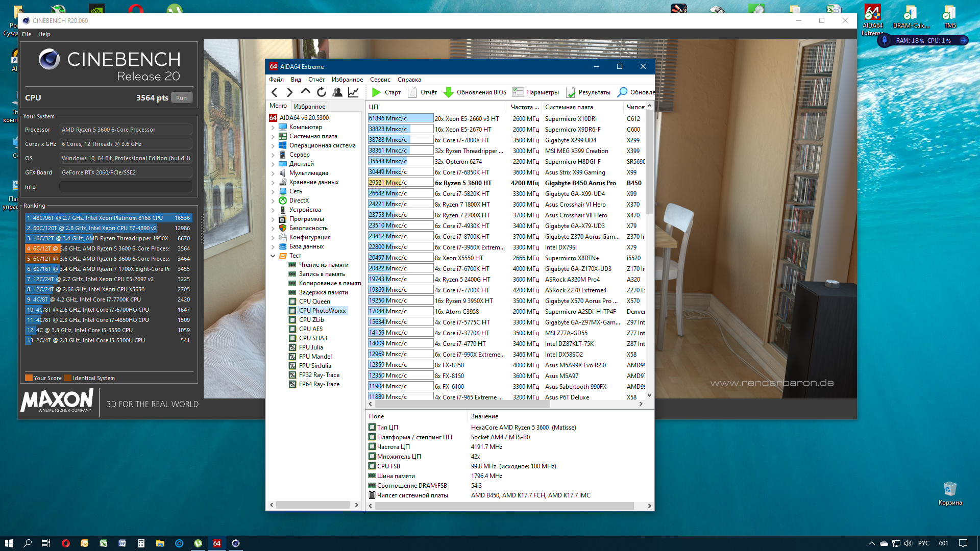The width and height of the screenshot is (980, 551).
Task: Click the AIDA64 back navigation arrow
Action: (x=275, y=92)
